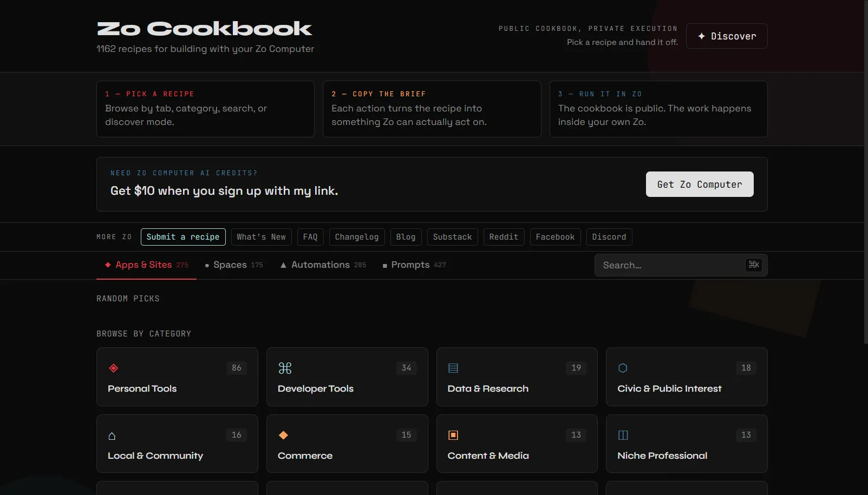The width and height of the screenshot is (868, 495).
Task: Click the Local & Community house icon
Action: click(112, 435)
